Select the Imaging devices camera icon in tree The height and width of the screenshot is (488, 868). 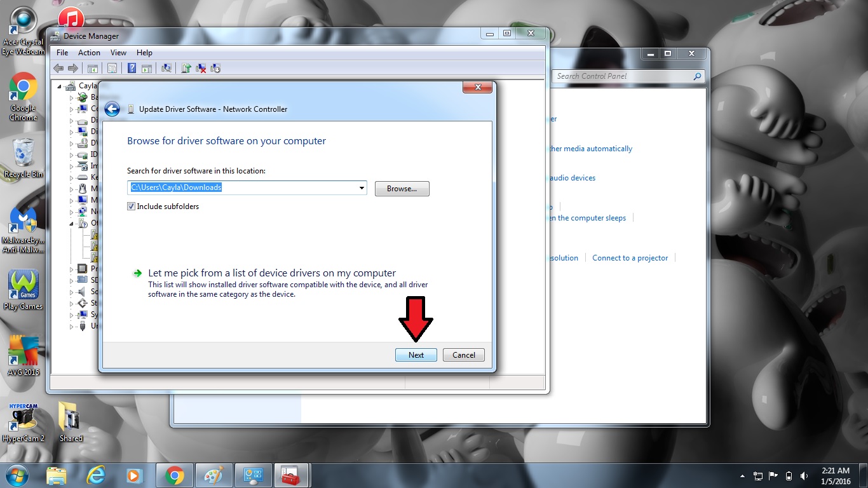(82, 166)
